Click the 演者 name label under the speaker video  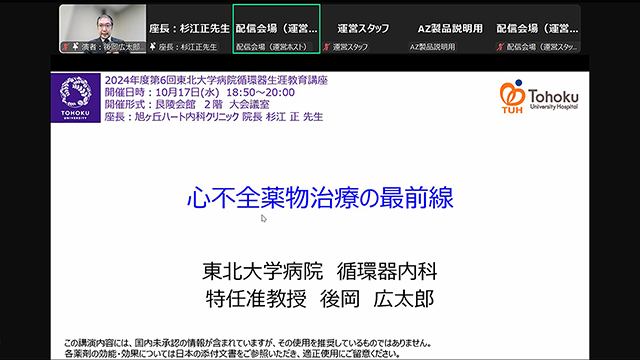(x=112, y=47)
